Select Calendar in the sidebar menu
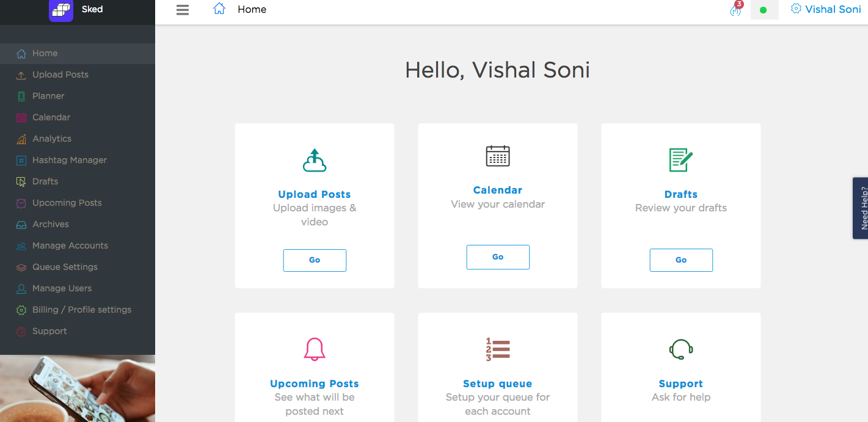 [x=78, y=118]
